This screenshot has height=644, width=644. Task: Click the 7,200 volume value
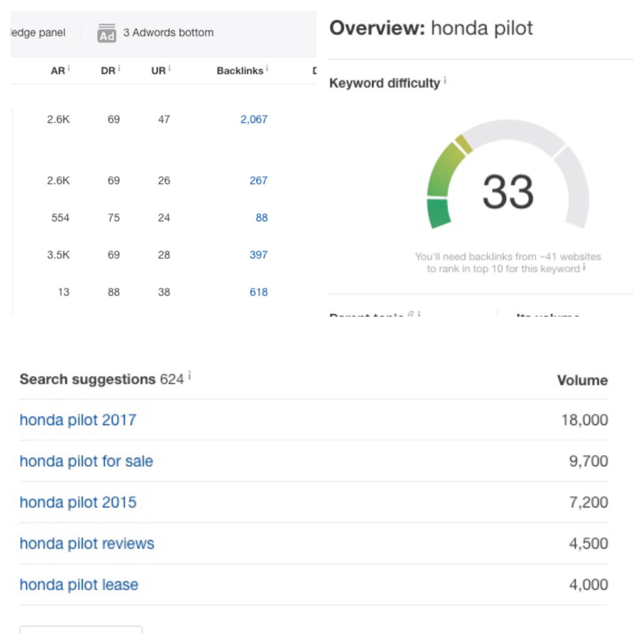pos(589,502)
